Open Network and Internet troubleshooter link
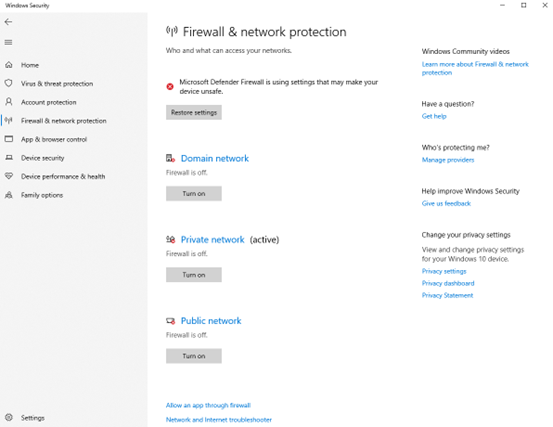 (x=219, y=420)
